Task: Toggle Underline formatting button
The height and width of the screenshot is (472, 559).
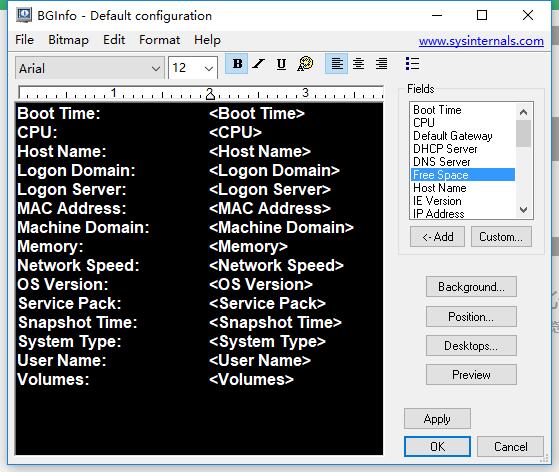Action: click(x=281, y=64)
